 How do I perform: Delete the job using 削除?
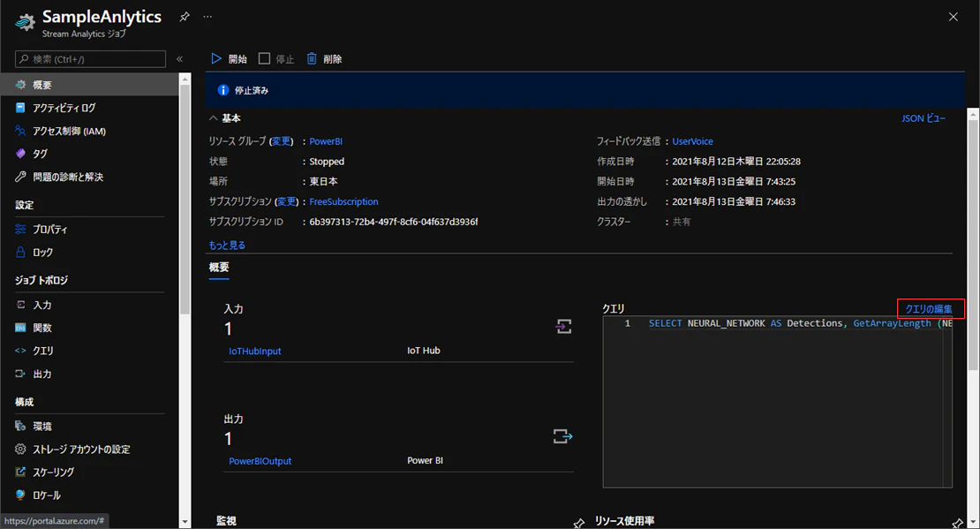click(324, 59)
